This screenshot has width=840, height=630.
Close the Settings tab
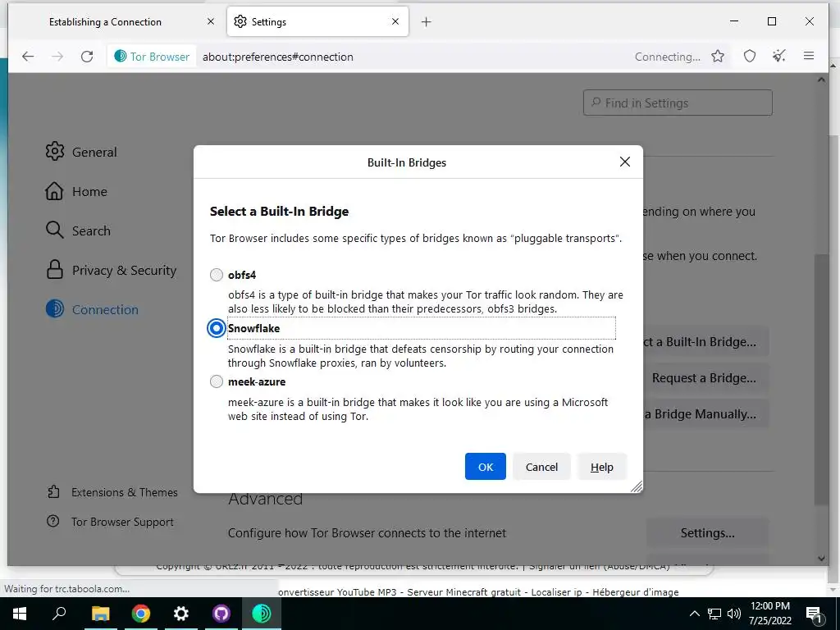(x=395, y=21)
